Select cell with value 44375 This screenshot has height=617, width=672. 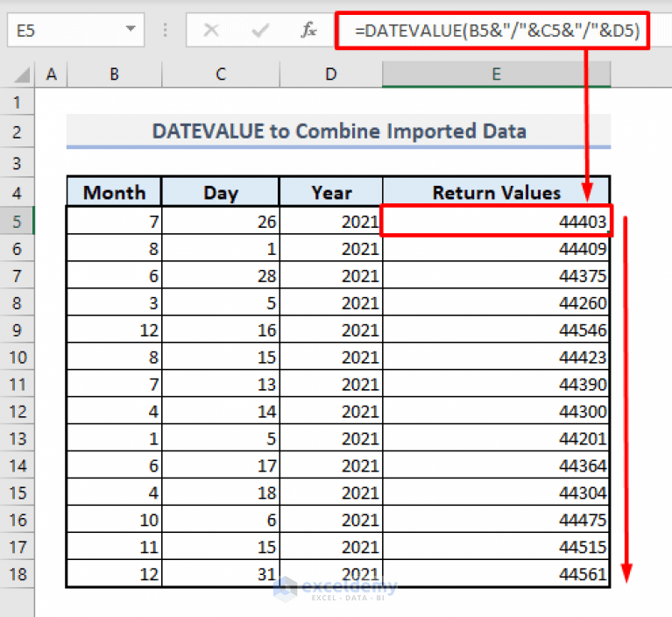pos(496,275)
